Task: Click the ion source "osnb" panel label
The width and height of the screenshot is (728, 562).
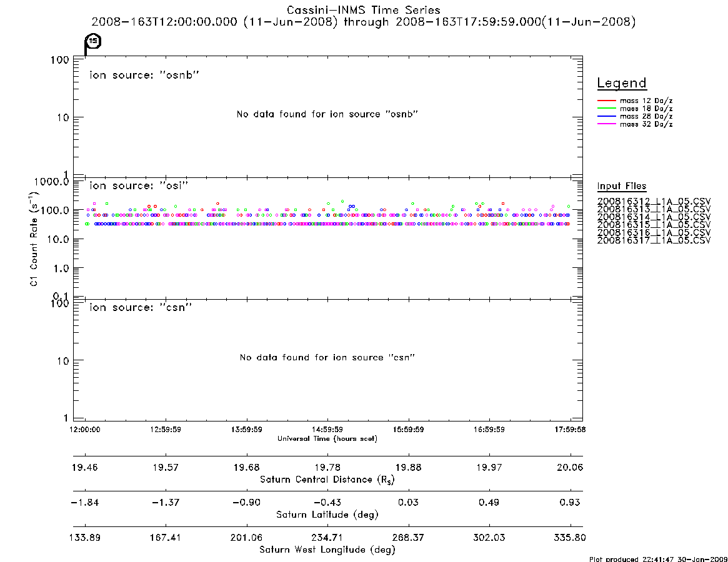Action: click(144, 75)
